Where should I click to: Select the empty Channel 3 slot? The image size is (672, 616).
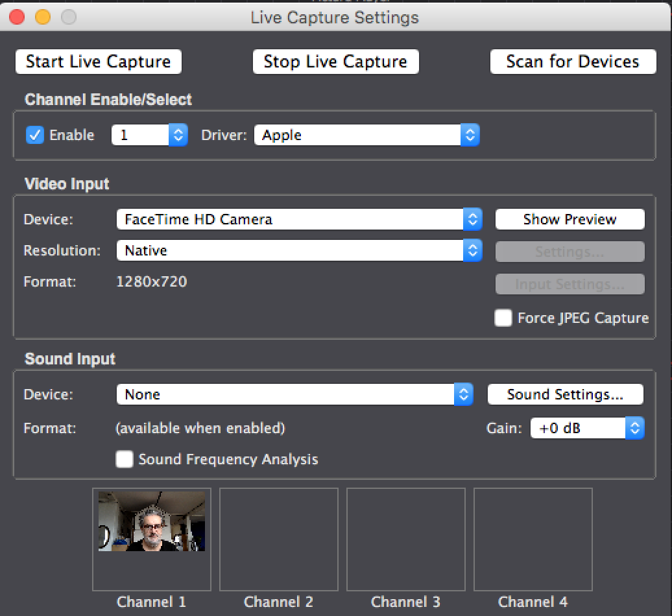pos(406,539)
